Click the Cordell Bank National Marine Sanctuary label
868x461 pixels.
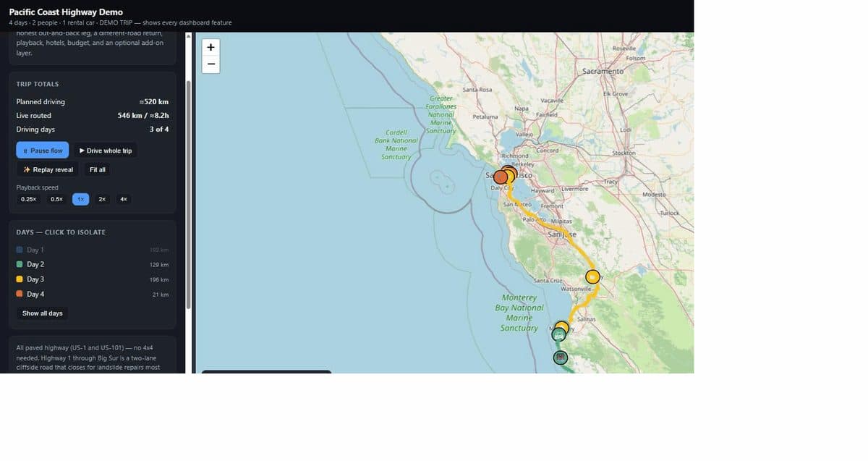[396, 145]
